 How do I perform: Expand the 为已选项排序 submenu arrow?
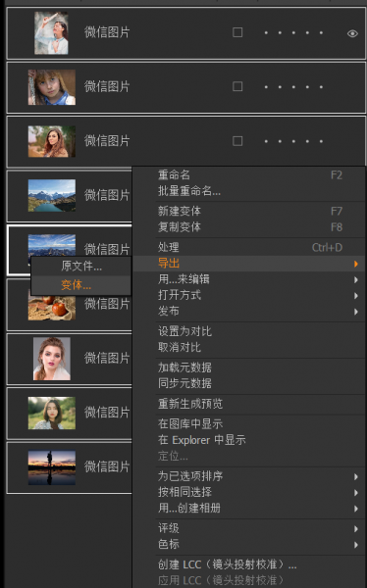[x=356, y=476]
